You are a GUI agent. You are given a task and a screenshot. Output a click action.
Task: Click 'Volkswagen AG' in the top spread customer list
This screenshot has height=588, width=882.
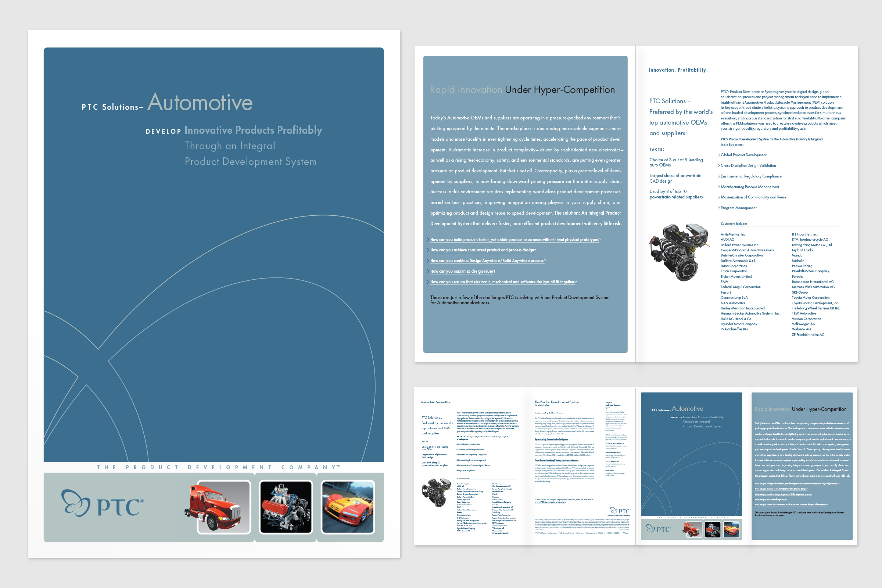[x=803, y=324]
